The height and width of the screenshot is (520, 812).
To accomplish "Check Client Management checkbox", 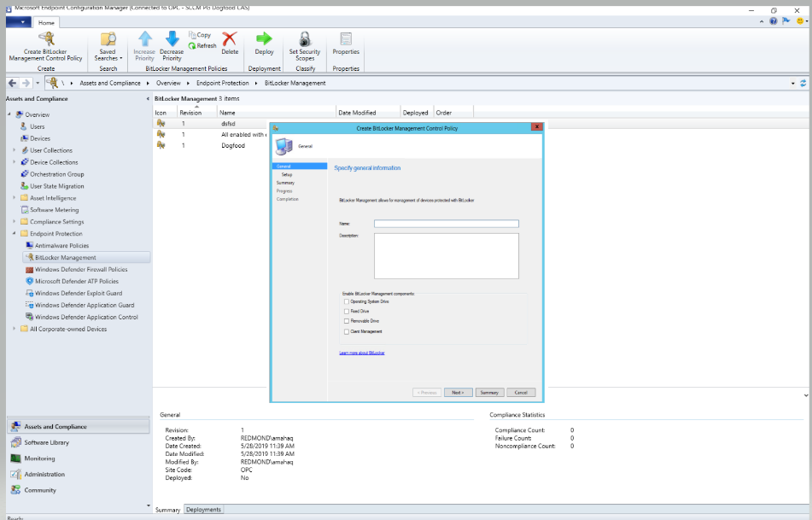I will pyautogui.click(x=347, y=331).
